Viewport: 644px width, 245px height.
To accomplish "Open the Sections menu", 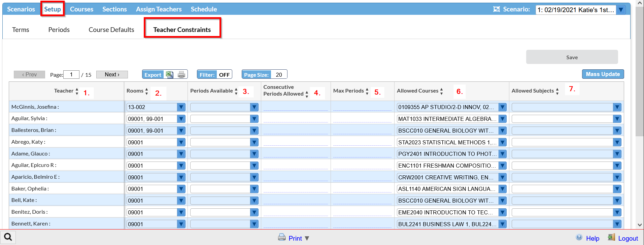I will tap(114, 9).
